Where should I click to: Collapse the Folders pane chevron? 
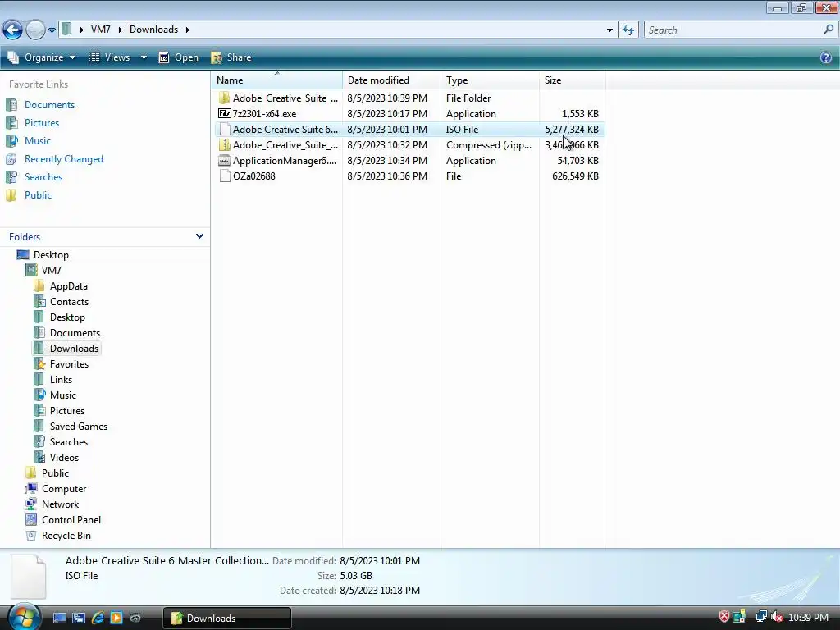(199, 236)
